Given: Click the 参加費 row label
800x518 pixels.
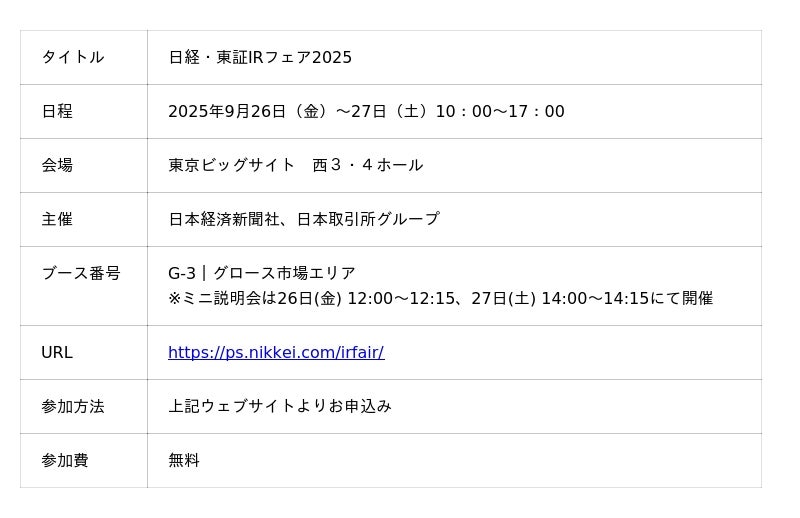Looking at the screenshot, I should click(65, 461).
